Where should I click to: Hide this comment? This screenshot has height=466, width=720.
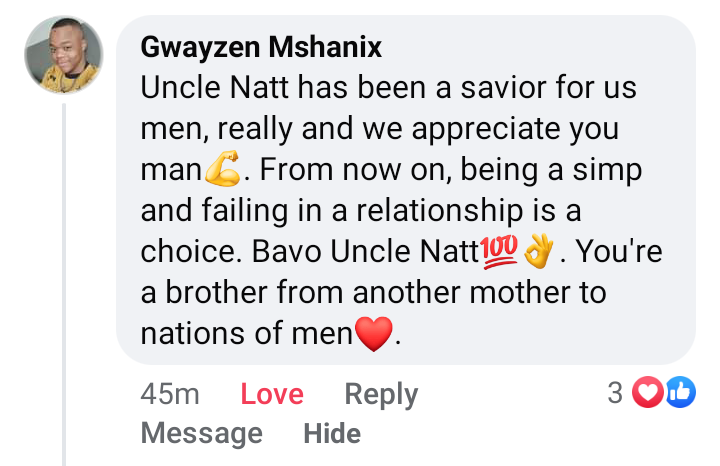(x=332, y=433)
